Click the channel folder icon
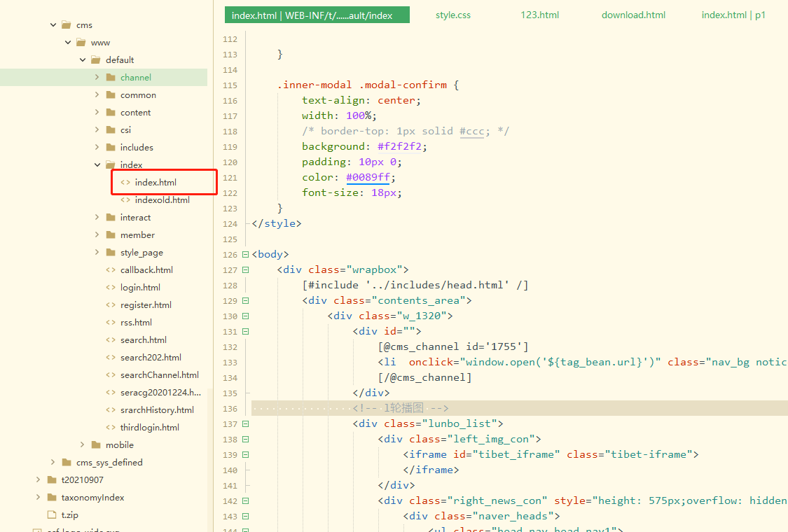This screenshot has width=788, height=532. click(111, 78)
